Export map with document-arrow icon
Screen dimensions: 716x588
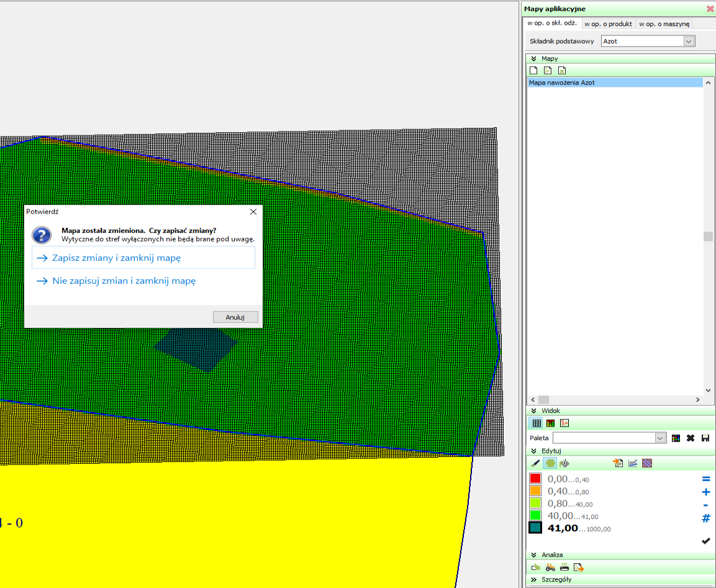click(579, 568)
